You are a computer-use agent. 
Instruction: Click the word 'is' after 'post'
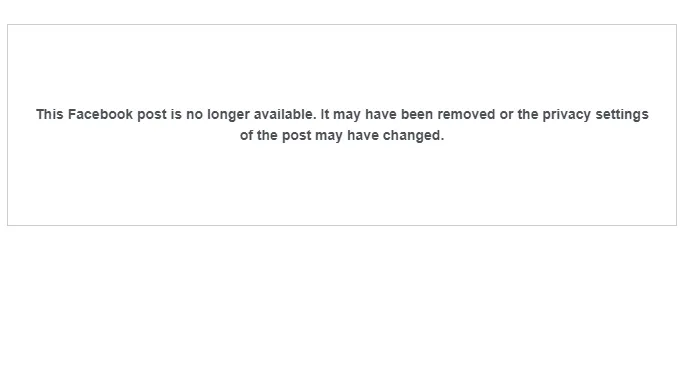pyautogui.click(x=176, y=114)
